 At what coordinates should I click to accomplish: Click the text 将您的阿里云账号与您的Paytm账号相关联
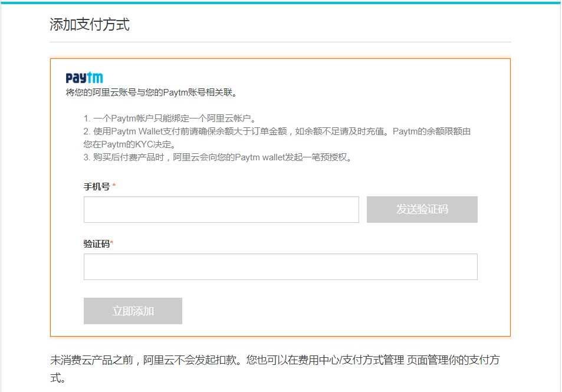(151, 93)
